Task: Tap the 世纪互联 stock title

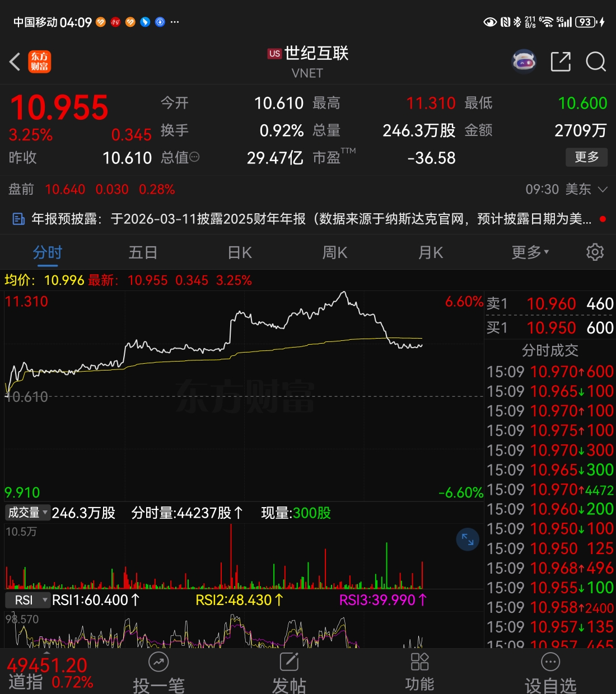Action: [316, 53]
